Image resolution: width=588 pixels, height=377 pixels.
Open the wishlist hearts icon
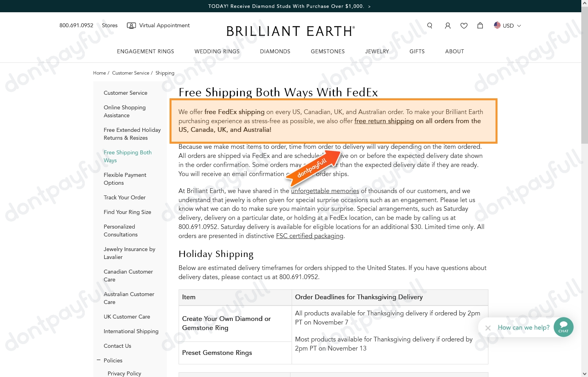[x=464, y=25]
